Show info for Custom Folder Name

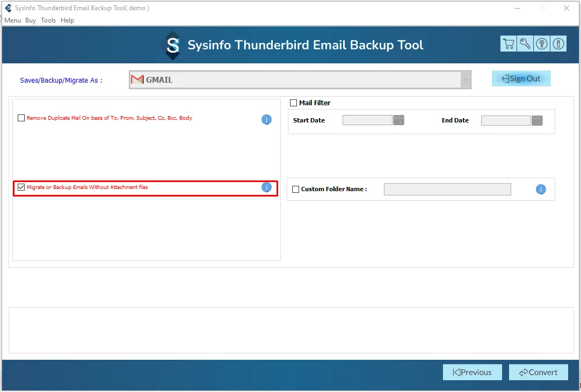point(541,190)
